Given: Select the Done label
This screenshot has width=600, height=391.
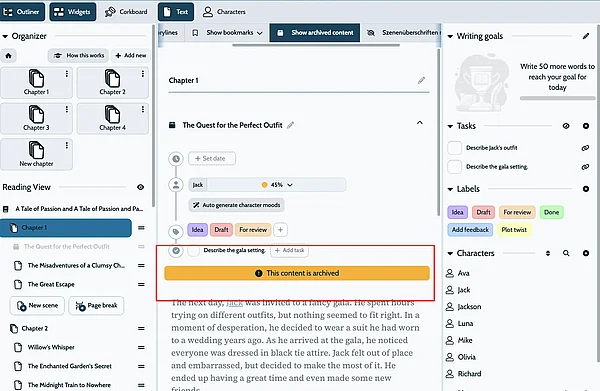Looking at the screenshot, I should 551,212.
